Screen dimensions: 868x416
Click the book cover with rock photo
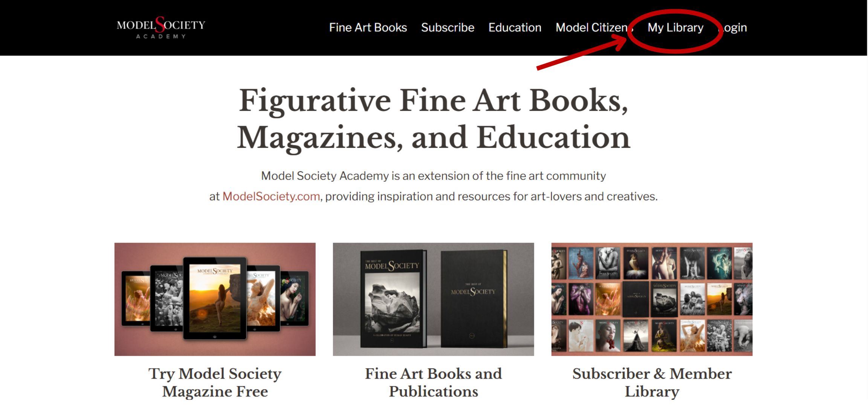click(393, 298)
